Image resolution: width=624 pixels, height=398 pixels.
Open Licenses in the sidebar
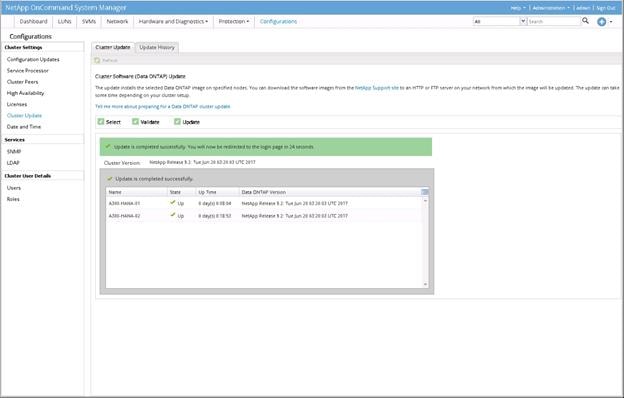(17, 104)
